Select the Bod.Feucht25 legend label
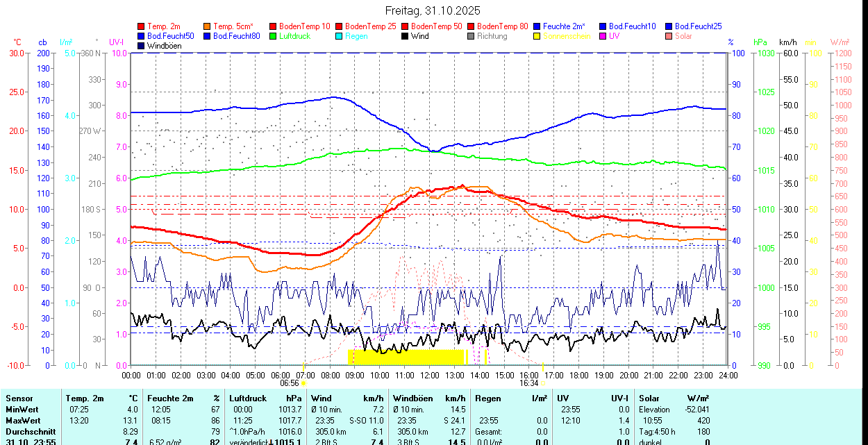 pyautogui.click(x=698, y=26)
